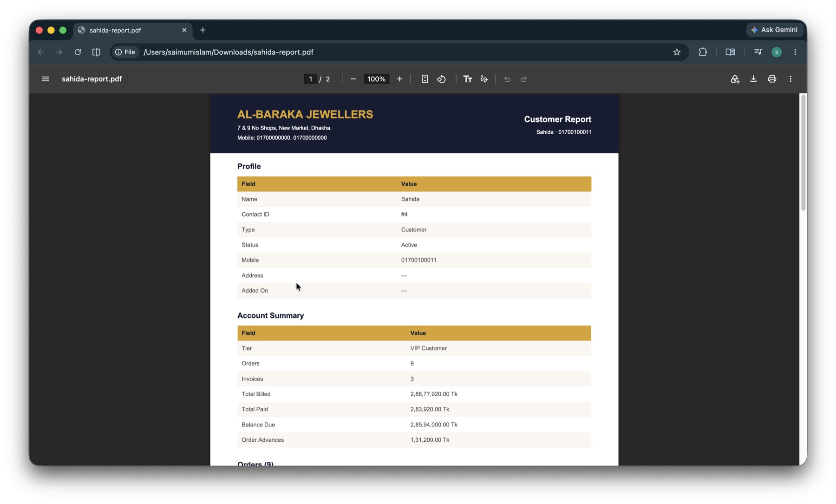
Task: Click the Ask Gemini button
Action: [x=774, y=30]
